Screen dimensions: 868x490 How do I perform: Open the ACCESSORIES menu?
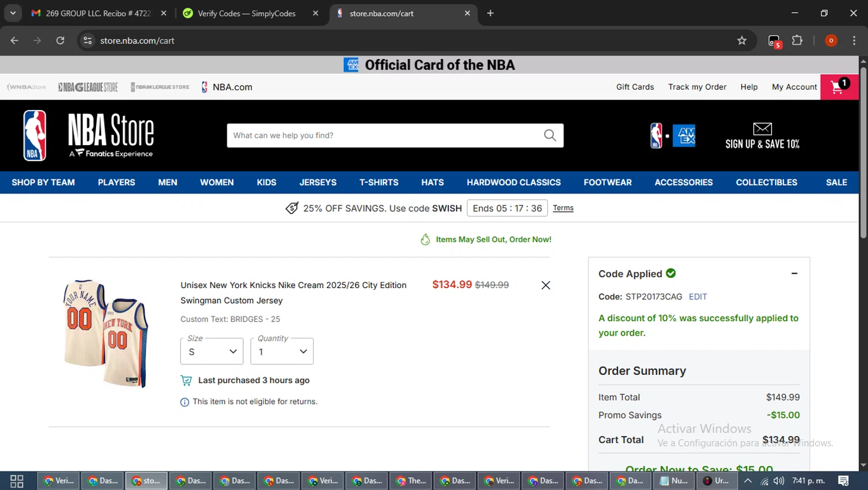pyautogui.click(x=683, y=182)
